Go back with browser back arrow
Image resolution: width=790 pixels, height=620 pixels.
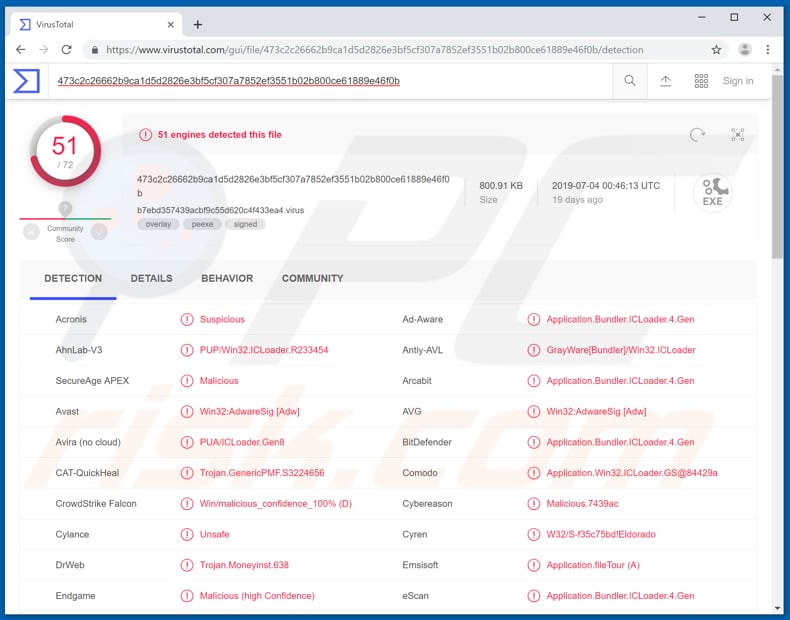21,49
